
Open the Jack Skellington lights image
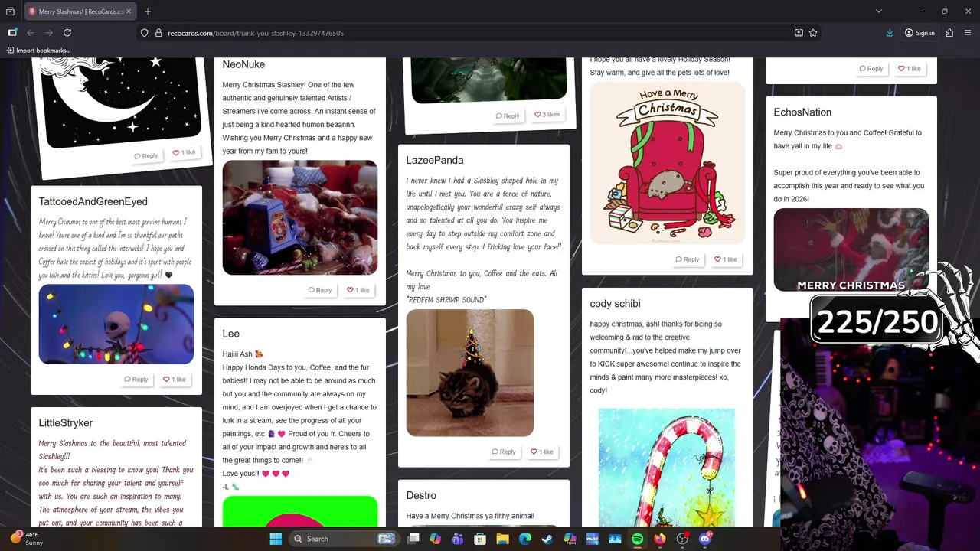(116, 324)
